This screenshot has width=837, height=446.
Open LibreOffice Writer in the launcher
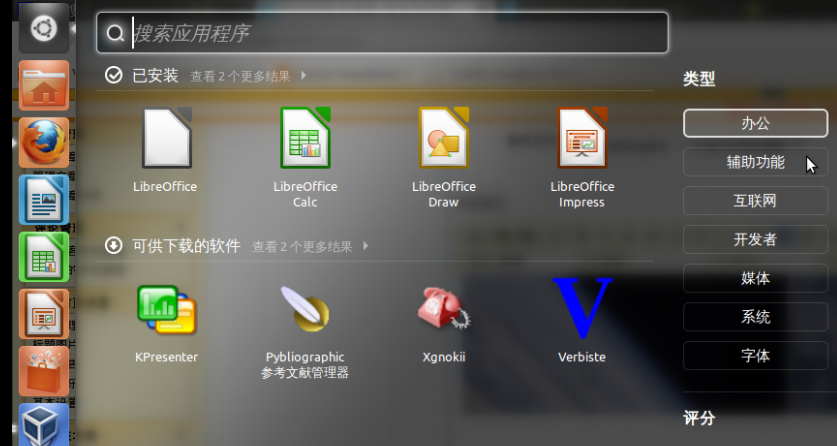click(44, 200)
